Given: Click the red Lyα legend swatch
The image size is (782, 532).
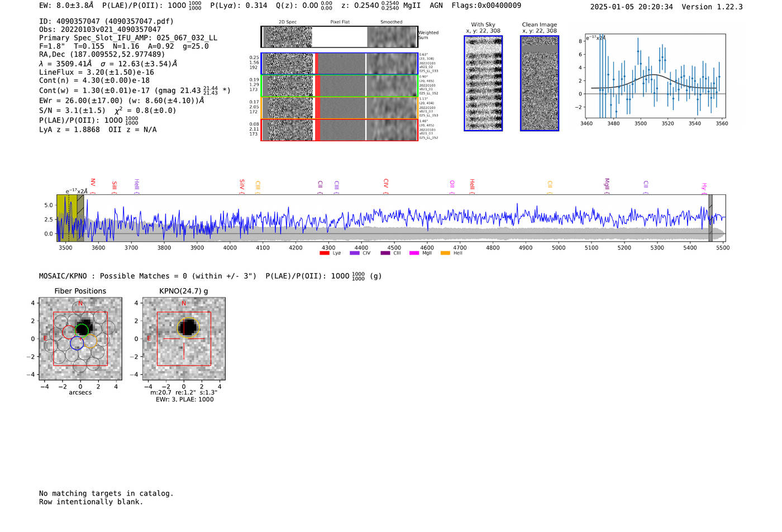Looking at the screenshot, I should (324, 253).
